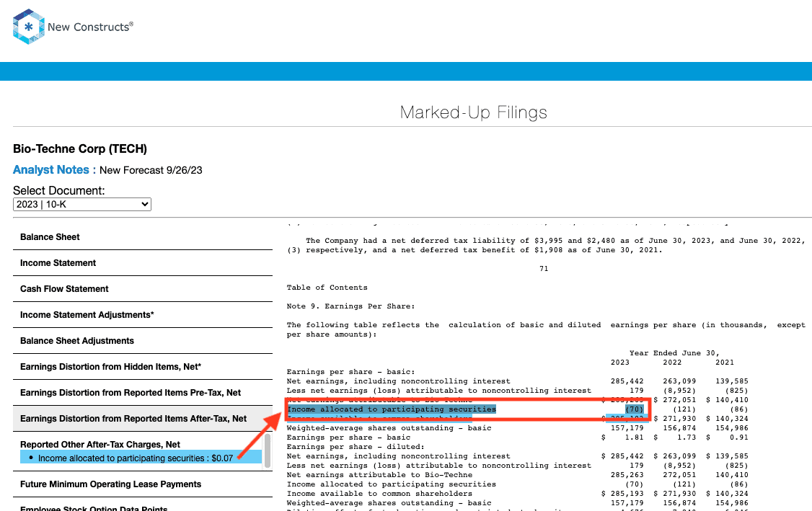Click the highlighted Income allocated to participating securities row label
812x511 pixels.
[392, 409]
